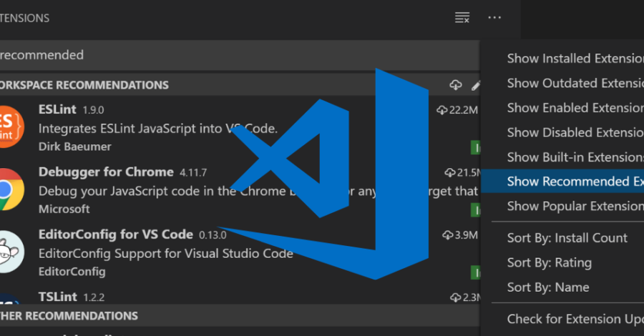Click ESLint download count cloud icon

point(442,110)
